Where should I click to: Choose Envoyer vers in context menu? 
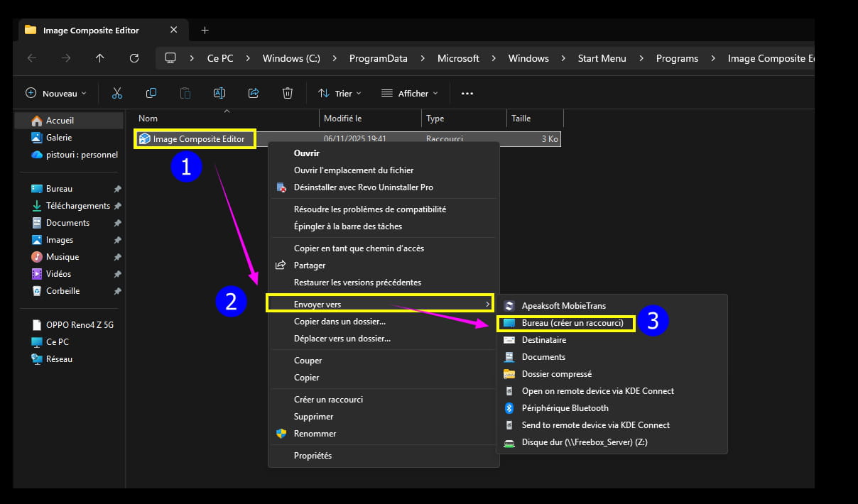pos(317,304)
